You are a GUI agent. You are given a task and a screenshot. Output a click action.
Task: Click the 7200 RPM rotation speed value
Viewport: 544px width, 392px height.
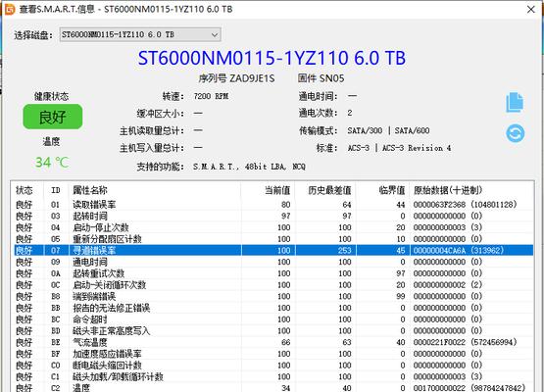tap(211, 96)
